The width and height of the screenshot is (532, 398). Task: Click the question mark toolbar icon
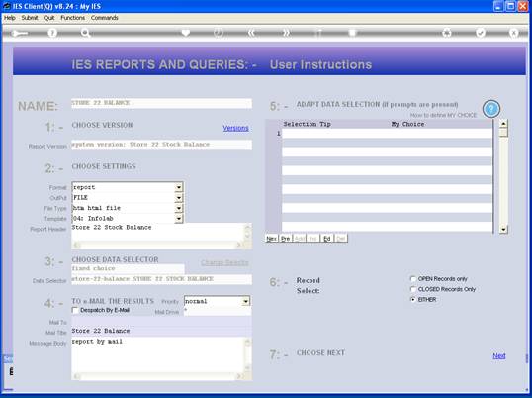pos(51,33)
